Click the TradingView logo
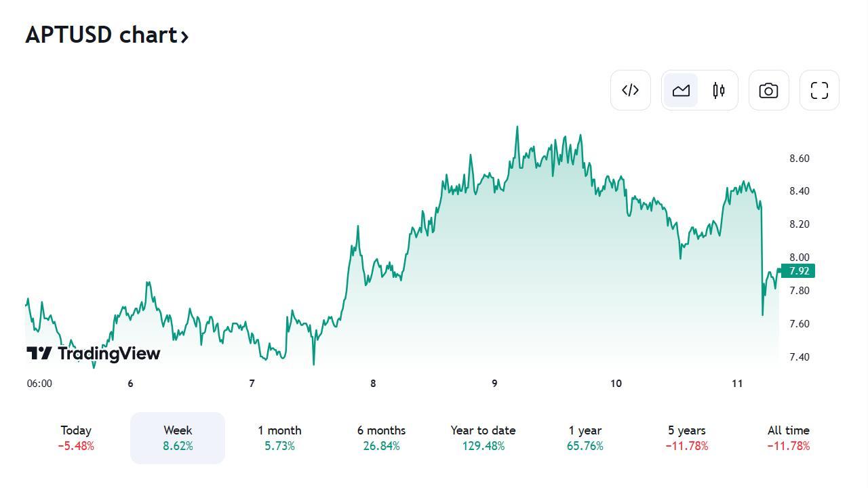The width and height of the screenshot is (868, 488). point(94,353)
